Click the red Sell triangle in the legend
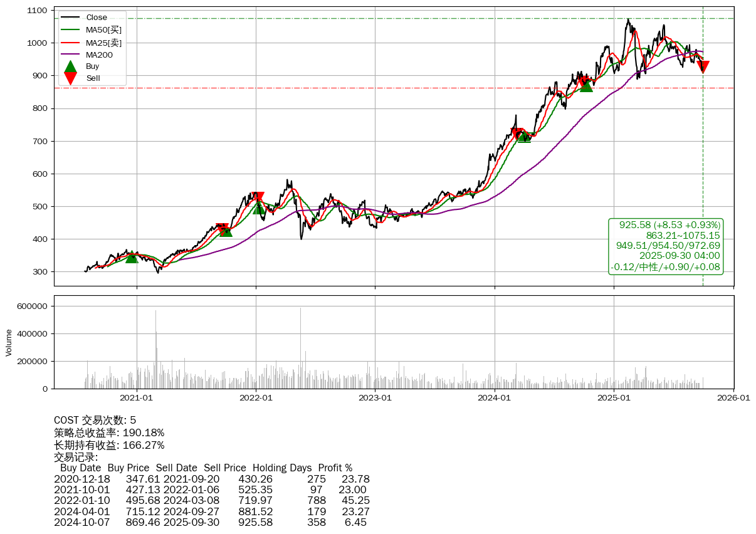The height and width of the screenshot is (534, 756). coord(71,78)
